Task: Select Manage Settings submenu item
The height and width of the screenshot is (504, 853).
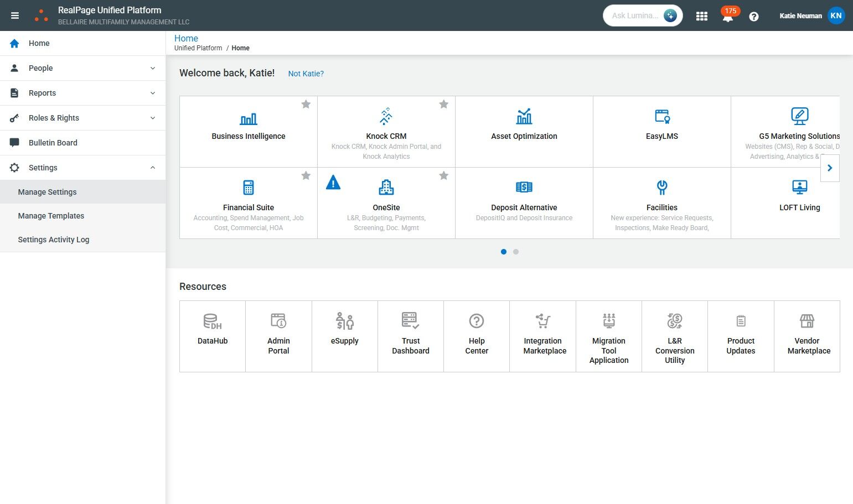Action: point(83,192)
